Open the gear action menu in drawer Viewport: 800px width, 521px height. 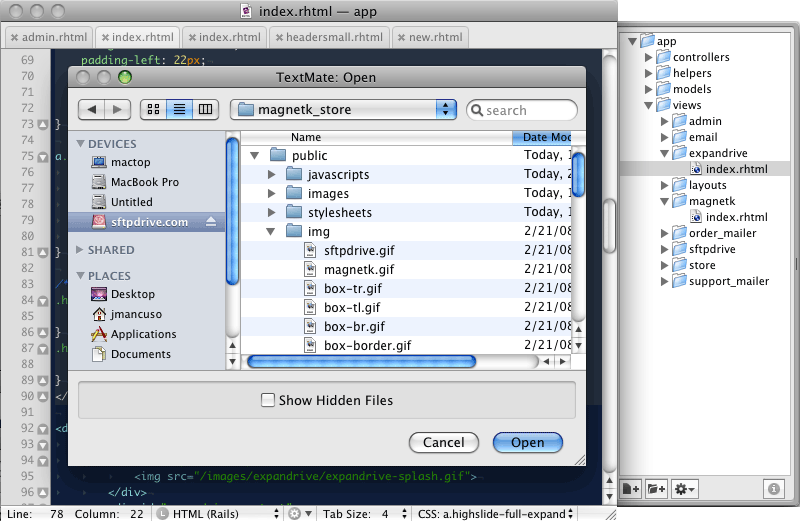tap(685, 489)
